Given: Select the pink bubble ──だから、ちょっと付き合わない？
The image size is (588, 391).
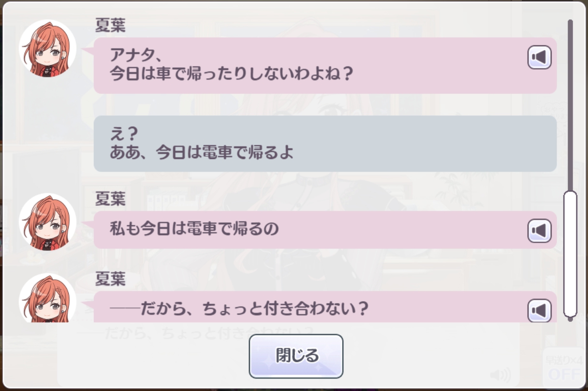Looking at the screenshot, I should click(325, 307).
